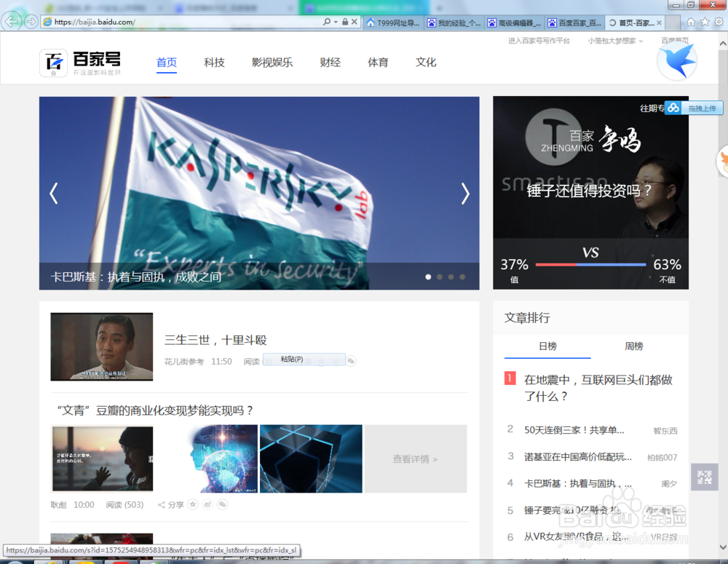
Task: Click author 花儿街参考
Action: [x=184, y=362]
